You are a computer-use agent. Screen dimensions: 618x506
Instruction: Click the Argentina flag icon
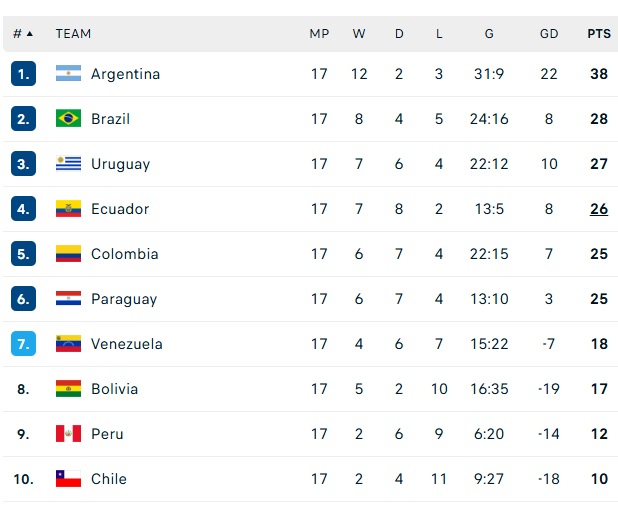point(68,74)
